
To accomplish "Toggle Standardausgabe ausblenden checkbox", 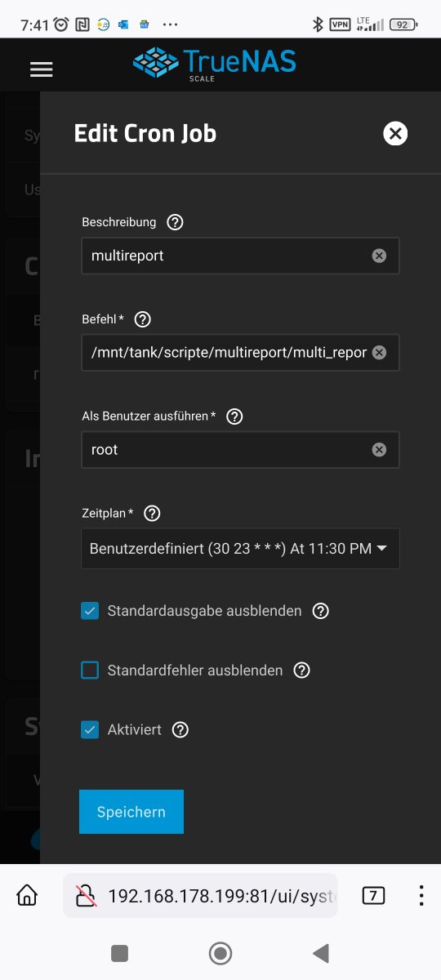I will pyautogui.click(x=90, y=611).
